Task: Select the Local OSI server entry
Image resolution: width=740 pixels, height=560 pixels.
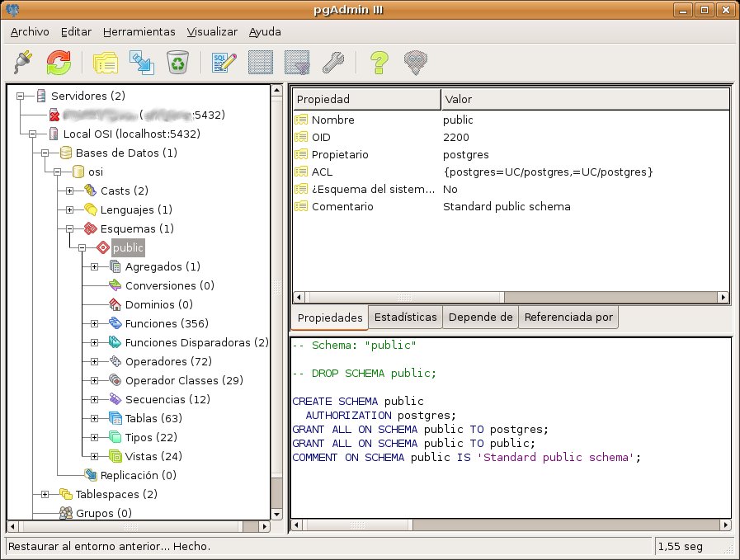Action: (131, 134)
